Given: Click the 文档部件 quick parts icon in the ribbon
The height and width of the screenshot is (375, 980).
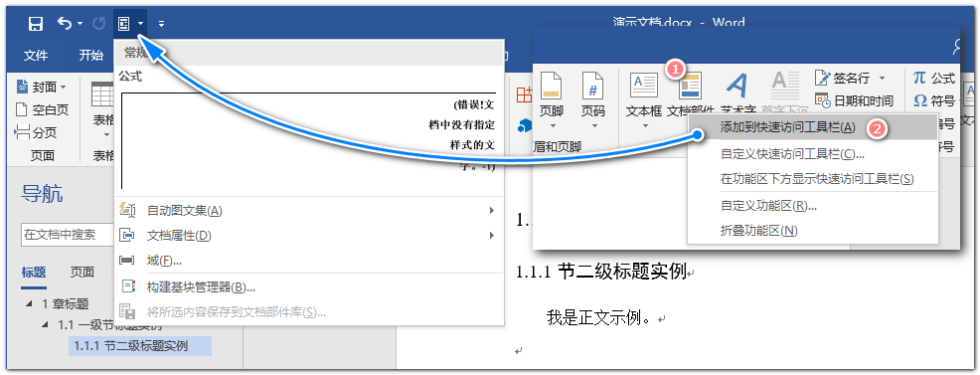Looking at the screenshot, I should click(690, 87).
